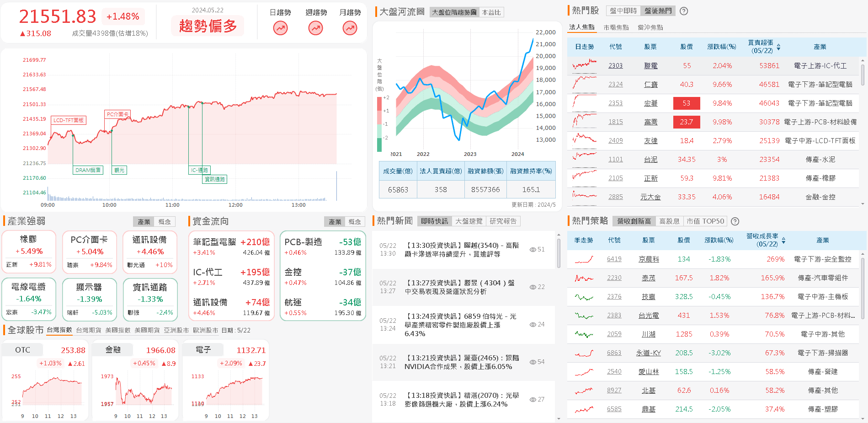Select the 盤中即時 hot stocks tab

click(623, 11)
